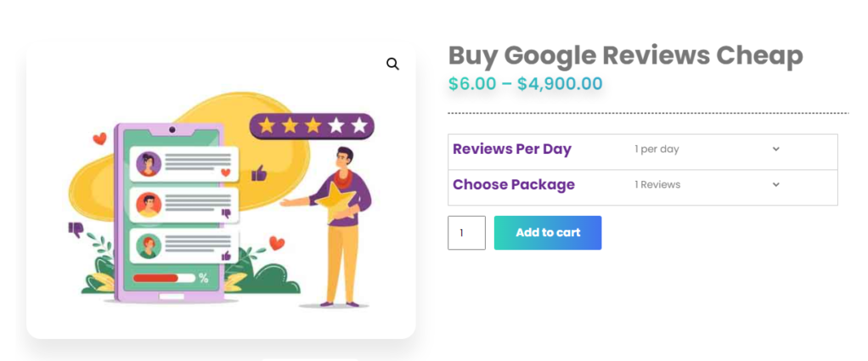Image resolution: width=868 pixels, height=361 pixels.
Task: Click the Add to cart button
Action: [x=548, y=233]
